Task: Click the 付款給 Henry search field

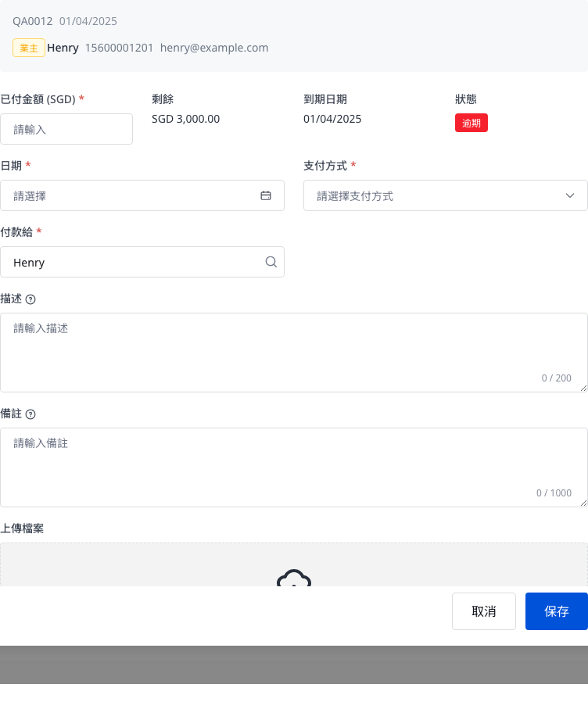Action: click(142, 262)
